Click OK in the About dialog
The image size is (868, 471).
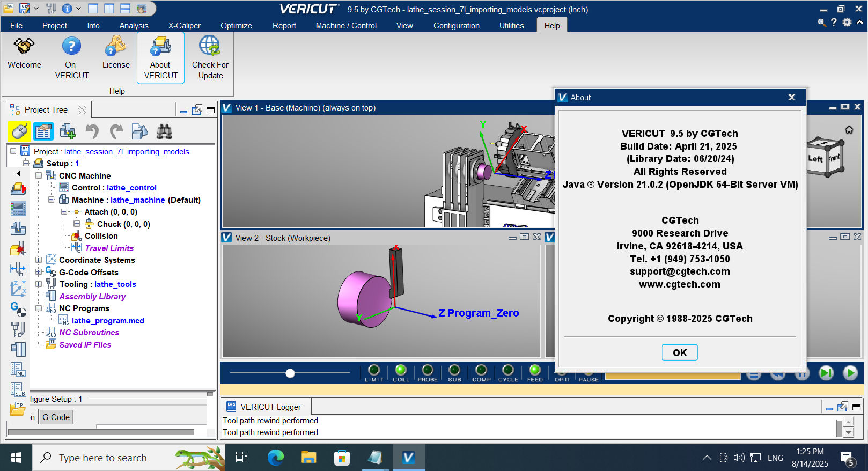(x=680, y=352)
